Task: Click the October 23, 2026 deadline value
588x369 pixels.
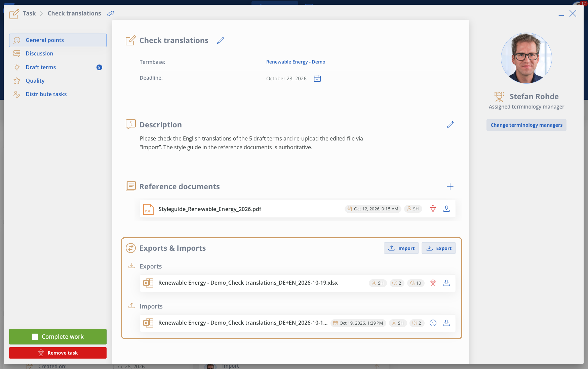Action: [286, 79]
